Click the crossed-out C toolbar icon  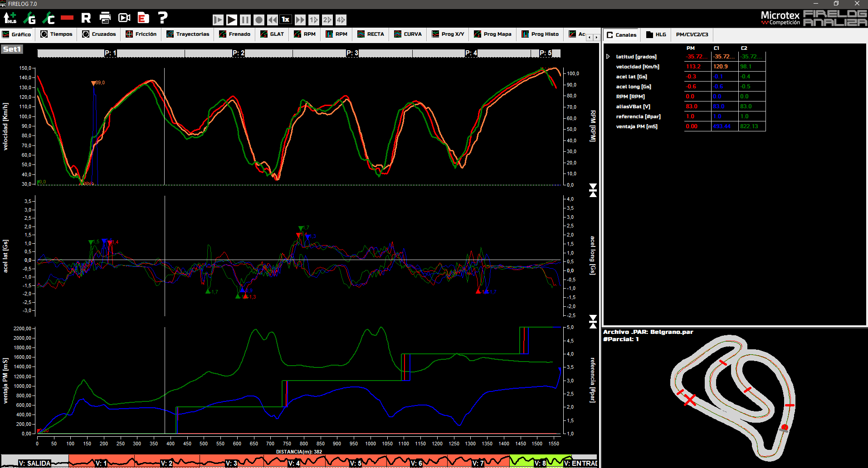[48, 18]
